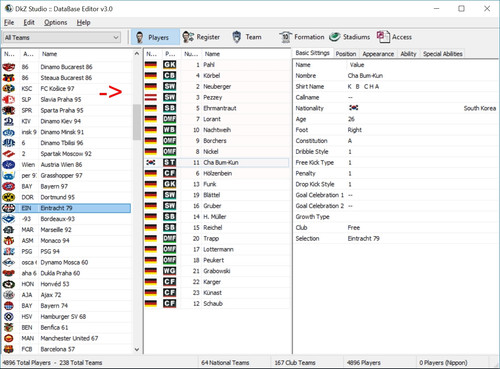
Task: Click the Austrian flag next to Pezzey
Action: [x=151, y=97]
